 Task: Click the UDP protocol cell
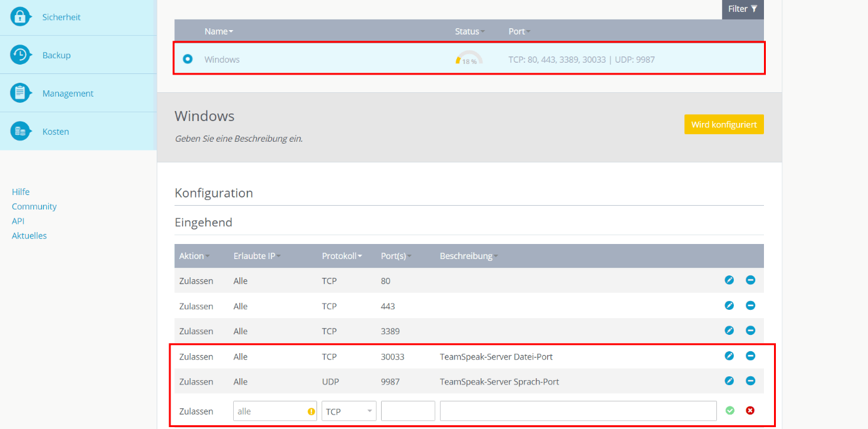tap(330, 381)
